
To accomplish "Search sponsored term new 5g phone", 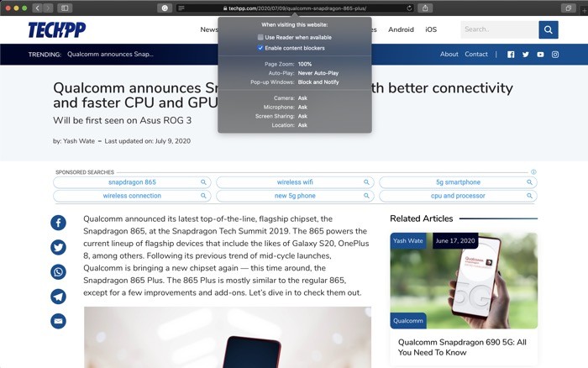I will click(295, 196).
